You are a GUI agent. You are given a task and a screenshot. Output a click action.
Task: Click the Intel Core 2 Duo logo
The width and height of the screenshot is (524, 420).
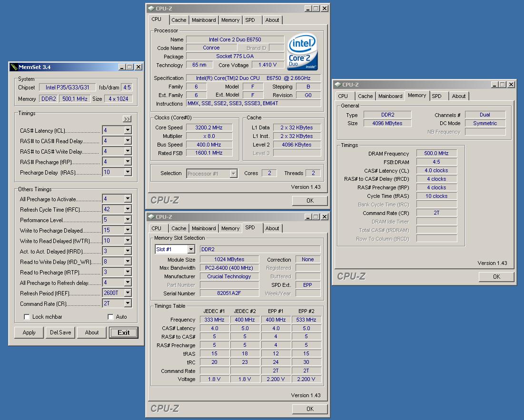click(302, 52)
